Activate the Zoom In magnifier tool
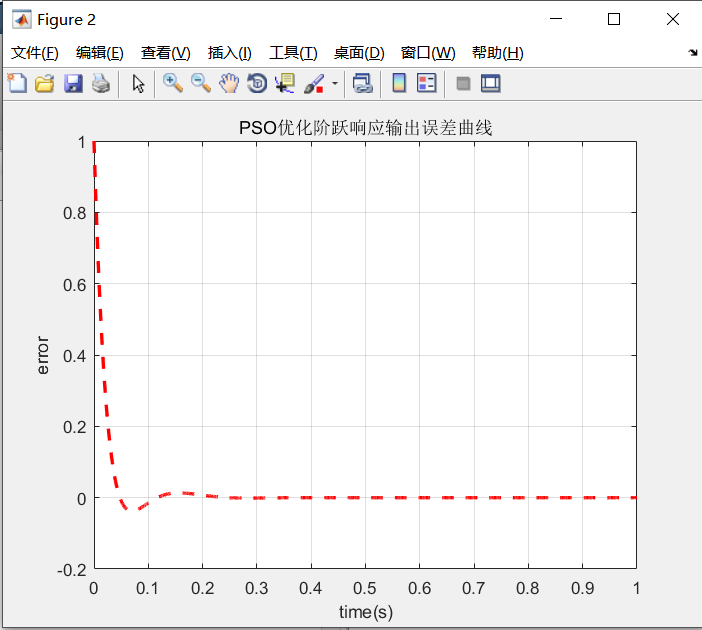The image size is (702, 630). tap(173, 83)
